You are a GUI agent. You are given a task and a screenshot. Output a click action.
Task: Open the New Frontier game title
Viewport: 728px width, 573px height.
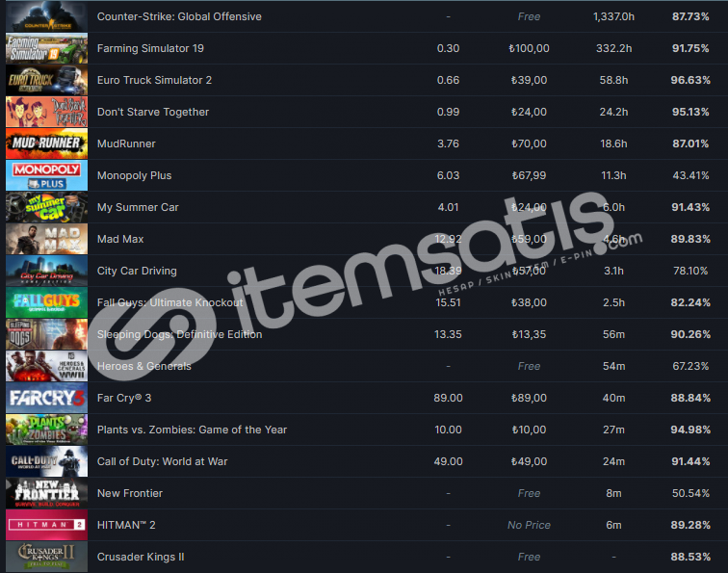(130, 493)
